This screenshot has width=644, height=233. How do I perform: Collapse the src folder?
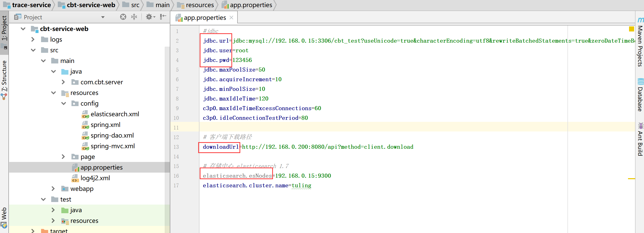point(33,50)
